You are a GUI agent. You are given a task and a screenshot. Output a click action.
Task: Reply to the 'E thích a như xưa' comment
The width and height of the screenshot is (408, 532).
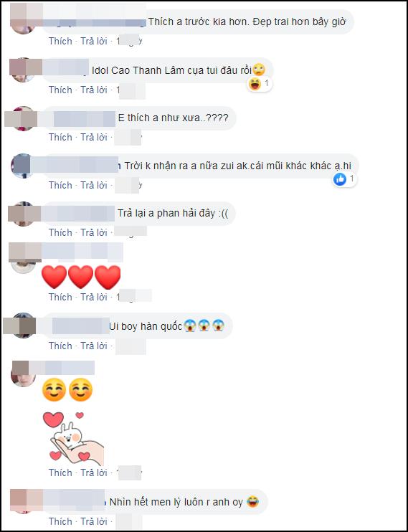coord(94,137)
